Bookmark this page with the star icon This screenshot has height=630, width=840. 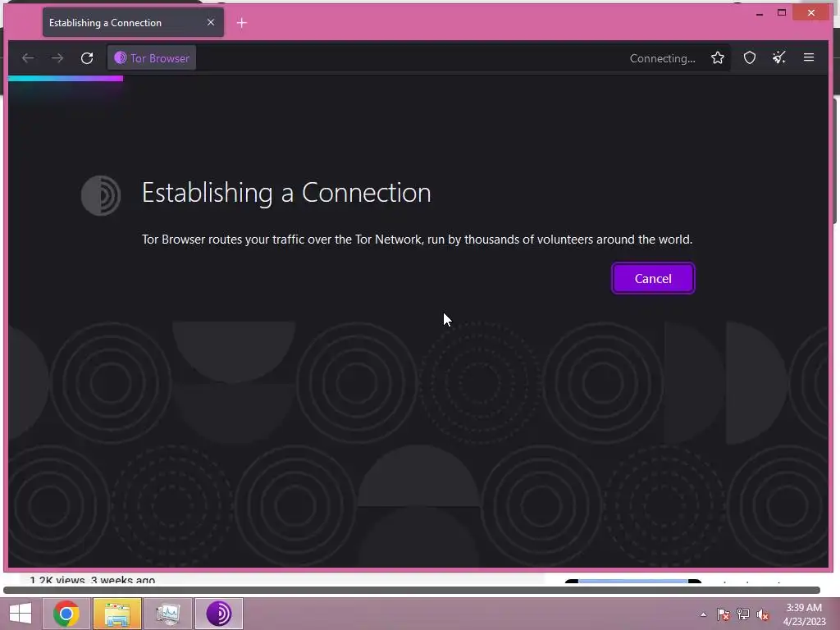[718, 58]
